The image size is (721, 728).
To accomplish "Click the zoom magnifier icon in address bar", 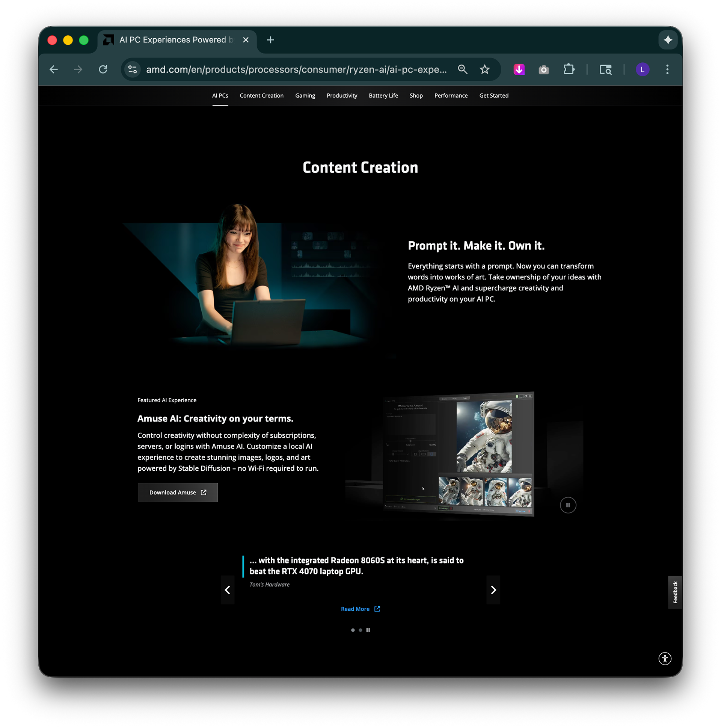I will click(x=463, y=69).
